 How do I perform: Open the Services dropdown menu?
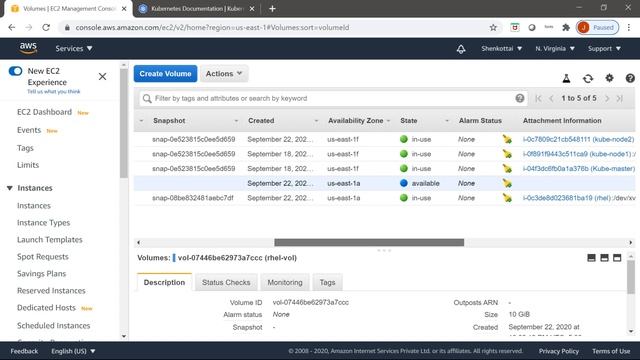tap(74, 49)
